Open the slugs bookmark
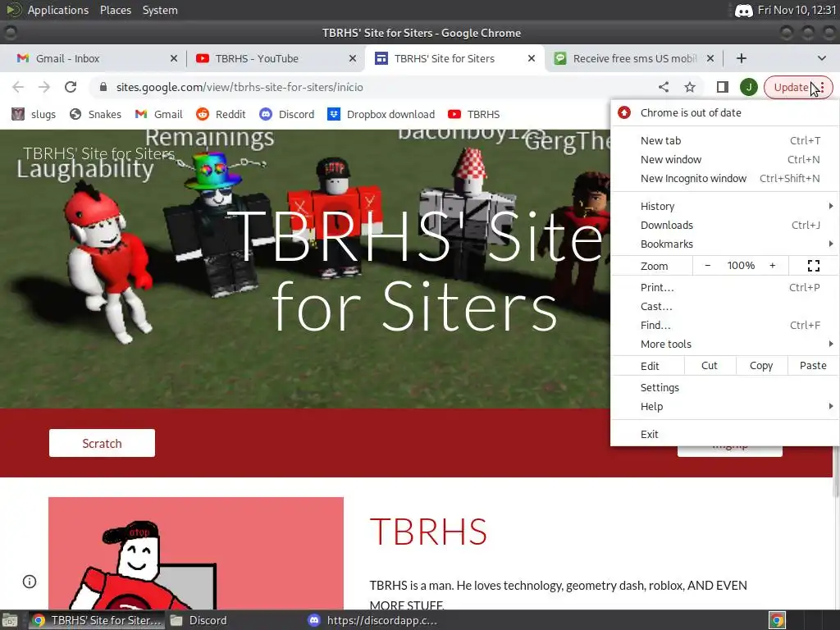This screenshot has width=840, height=630. click(34, 114)
